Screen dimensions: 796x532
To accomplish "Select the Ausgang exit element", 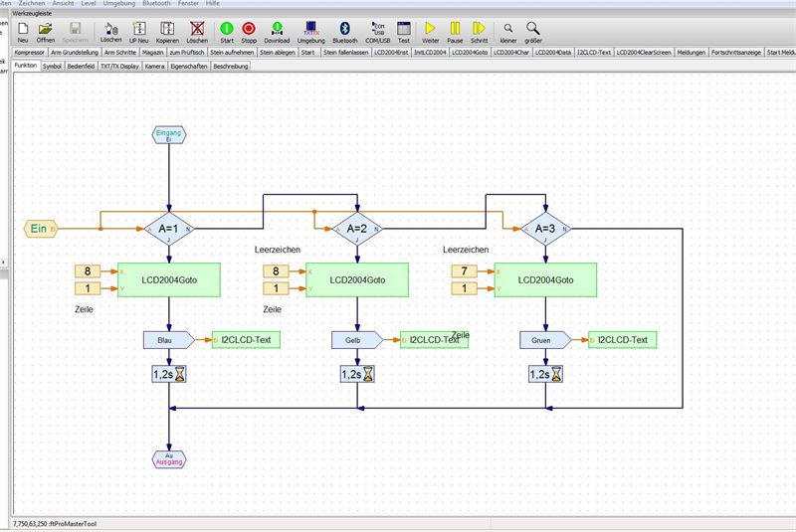I will [x=169, y=459].
